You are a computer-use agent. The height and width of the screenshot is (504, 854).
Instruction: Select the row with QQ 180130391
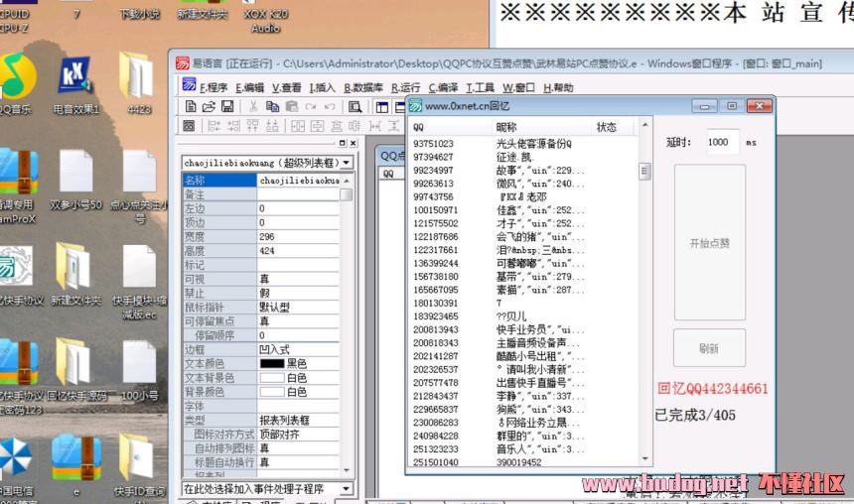click(523, 303)
